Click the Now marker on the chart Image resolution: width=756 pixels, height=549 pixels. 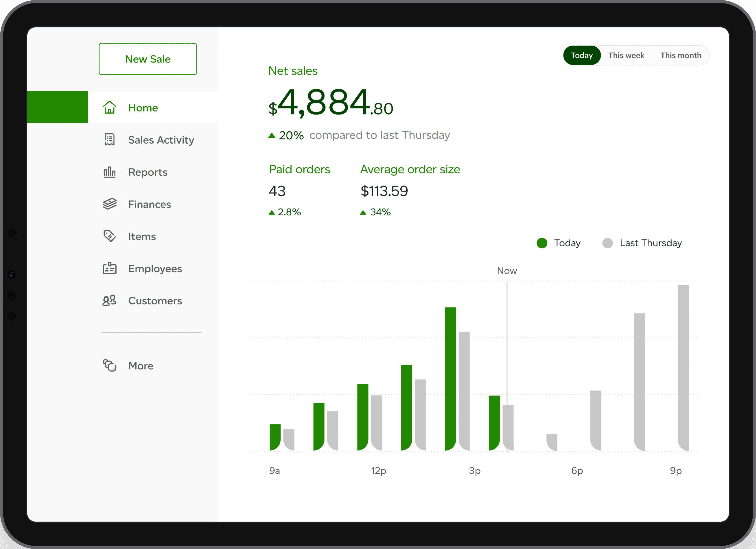(x=507, y=271)
